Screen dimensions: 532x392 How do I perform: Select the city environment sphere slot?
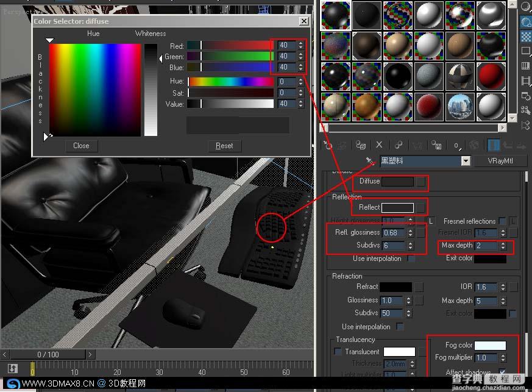click(x=460, y=107)
